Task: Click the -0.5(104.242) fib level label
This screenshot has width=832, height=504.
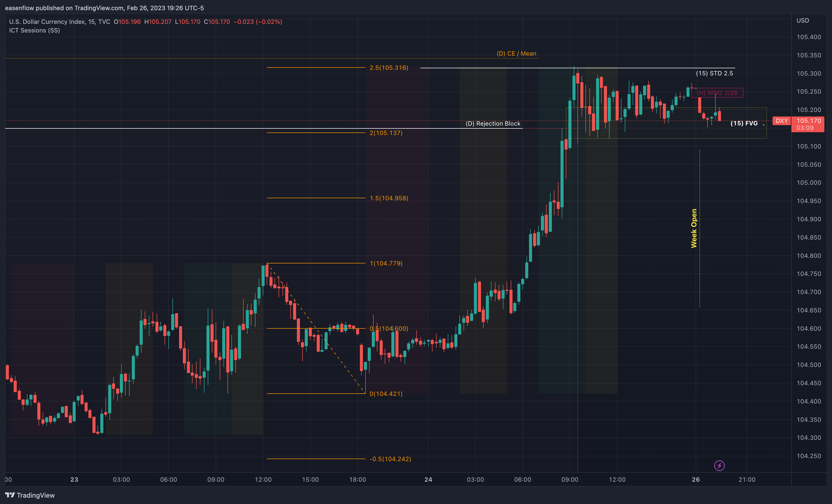Action: tap(390, 459)
